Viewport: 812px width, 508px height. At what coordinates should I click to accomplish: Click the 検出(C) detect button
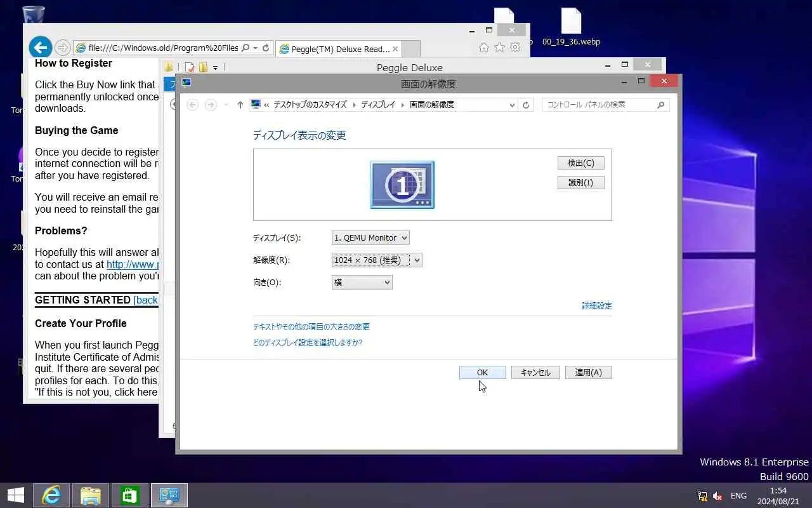click(x=581, y=163)
